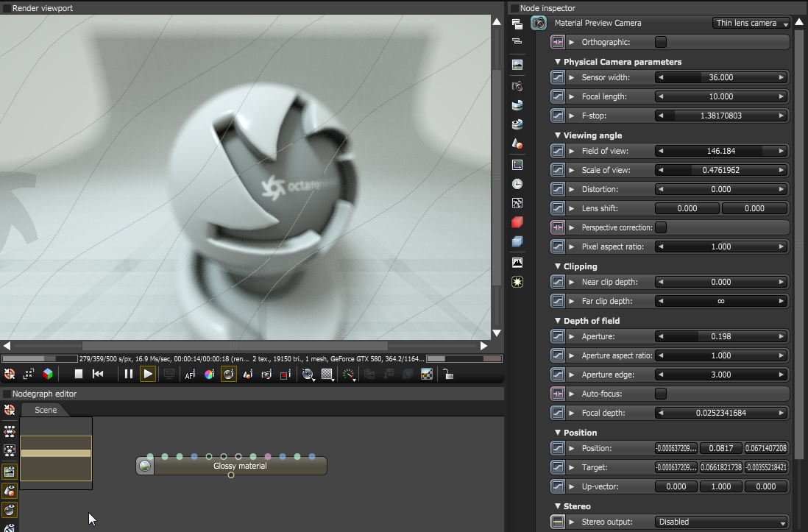Enable the Orthographic checkbox
Image resolution: width=808 pixels, height=532 pixels.
point(661,42)
